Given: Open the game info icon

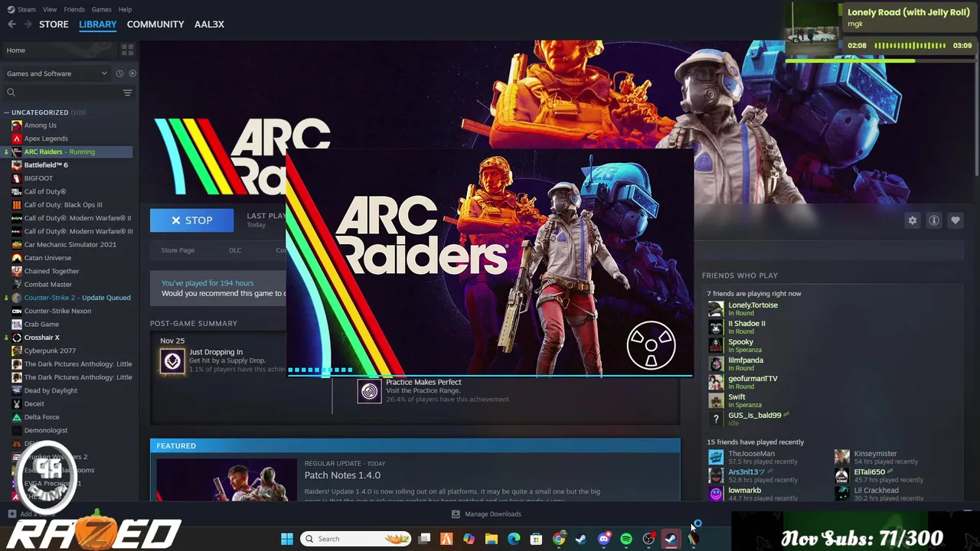Looking at the screenshot, I should pos(934,220).
